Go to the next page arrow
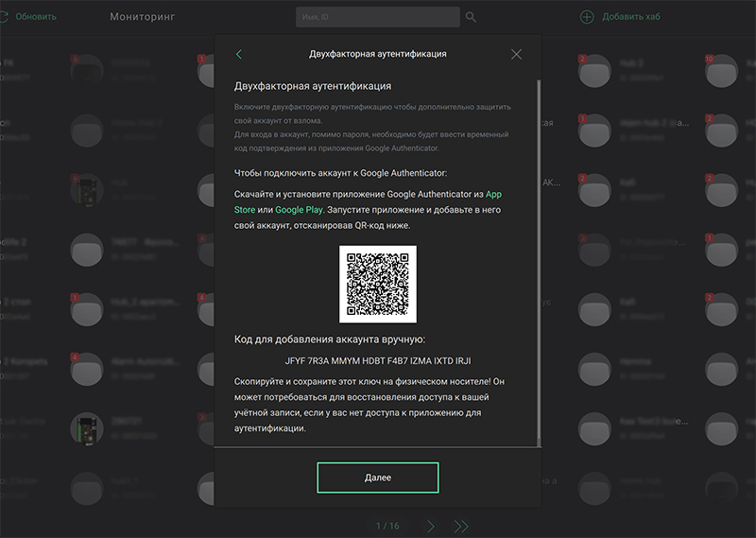Image resolution: width=756 pixels, height=538 pixels. coord(431,526)
